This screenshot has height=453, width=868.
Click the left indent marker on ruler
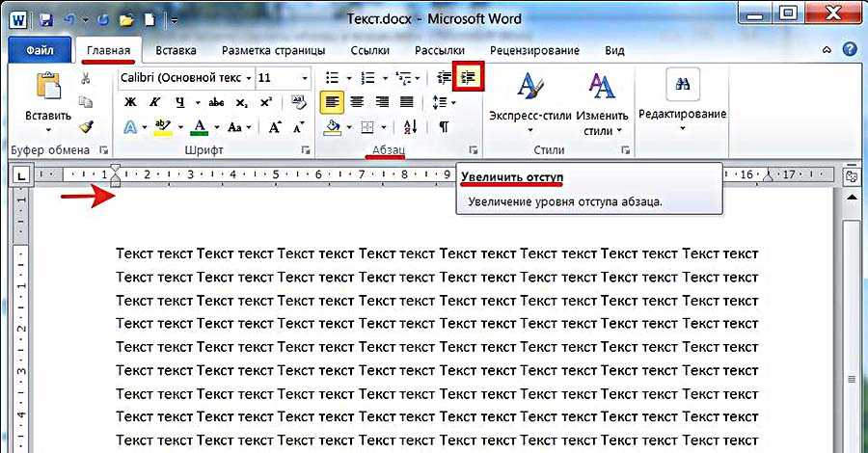coord(116,178)
